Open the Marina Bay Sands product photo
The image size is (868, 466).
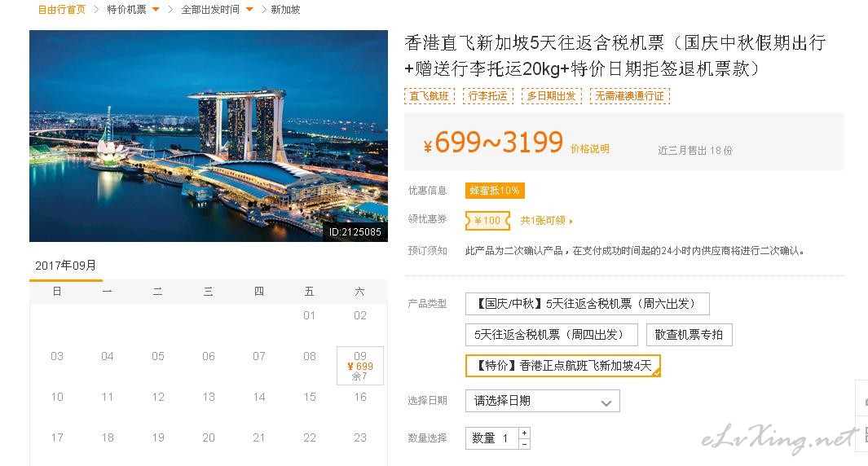pyautogui.click(x=208, y=135)
